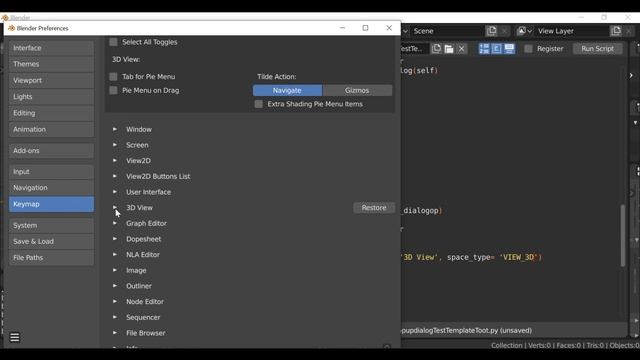Click the text file name field
Image resolution: width=640 pixels, height=360 pixels.
pos(415,49)
